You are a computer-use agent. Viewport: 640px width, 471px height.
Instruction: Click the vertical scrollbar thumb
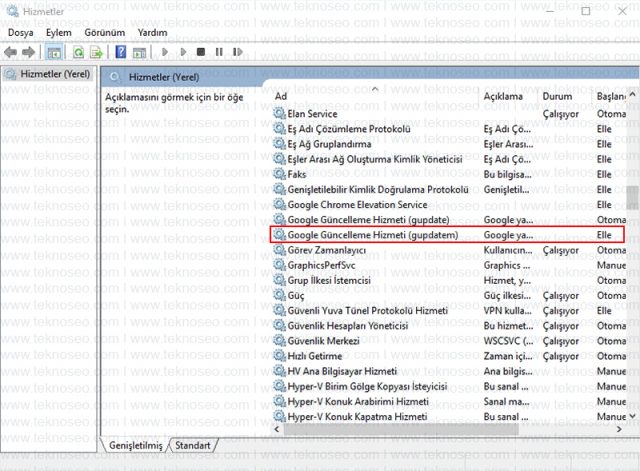(632, 198)
